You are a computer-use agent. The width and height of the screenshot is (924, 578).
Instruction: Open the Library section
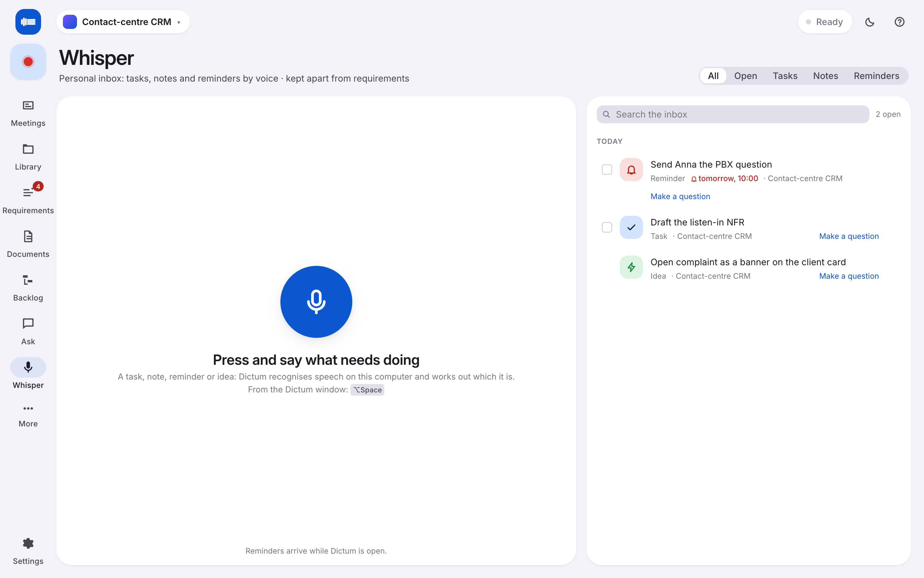[x=28, y=157]
